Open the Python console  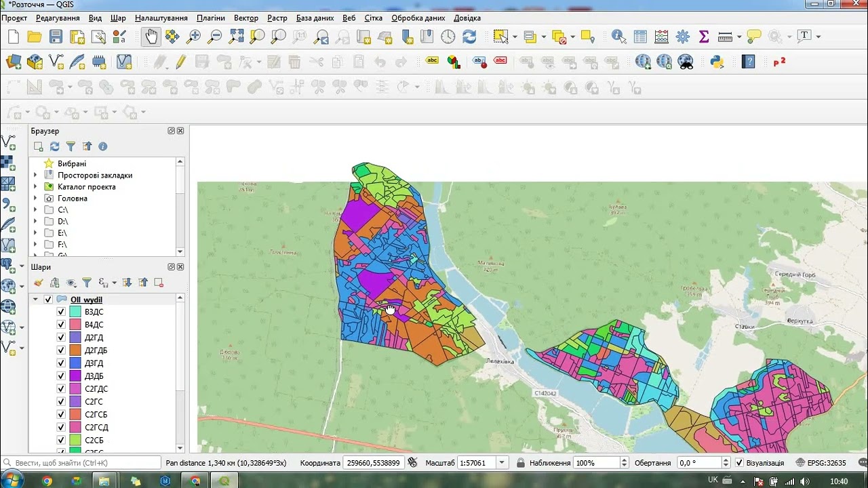(x=717, y=62)
